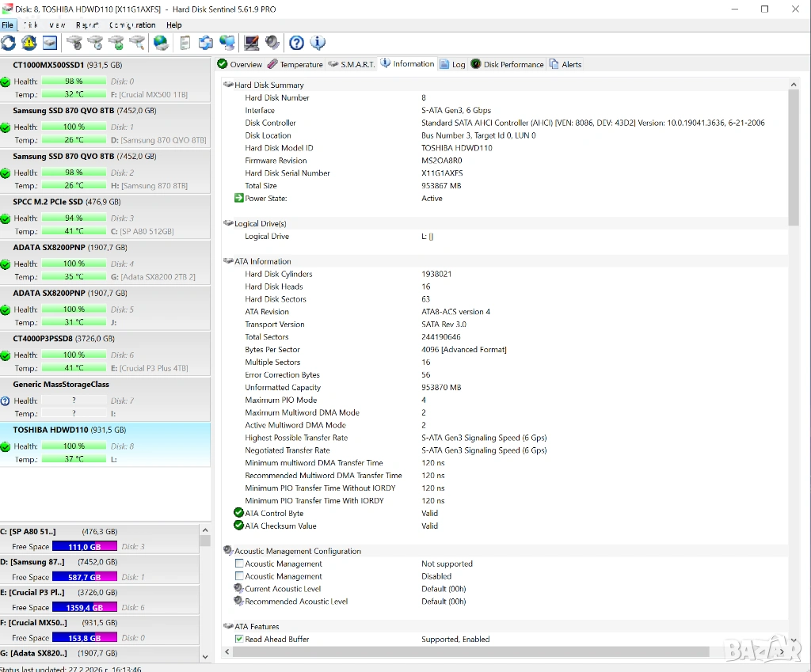Click the yellow warning triangle toolbar icon
Viewport: 811px width, 672px height.
[29, 43]
